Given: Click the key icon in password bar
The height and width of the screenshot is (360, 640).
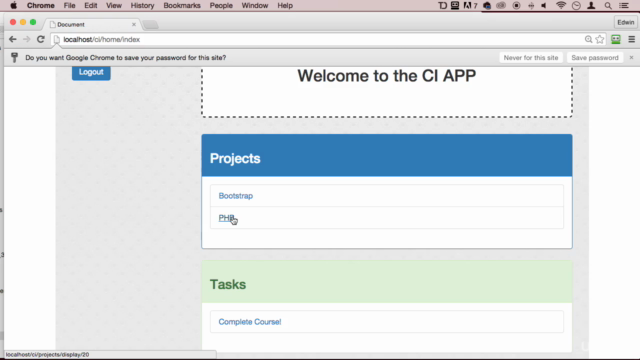Looking at the screenshot, I should coord(14,58).
